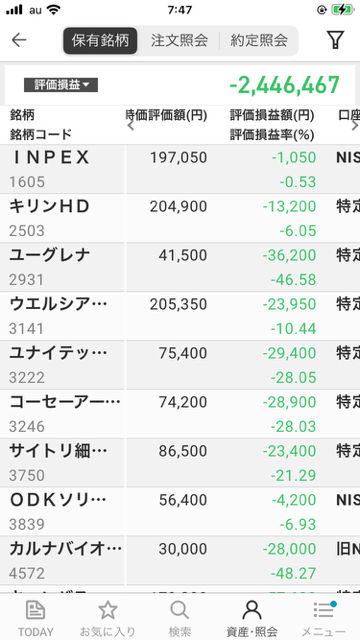Switch to 保有銘柄 tab
This screenshot has width=360, height=640.
click(100, 40)
